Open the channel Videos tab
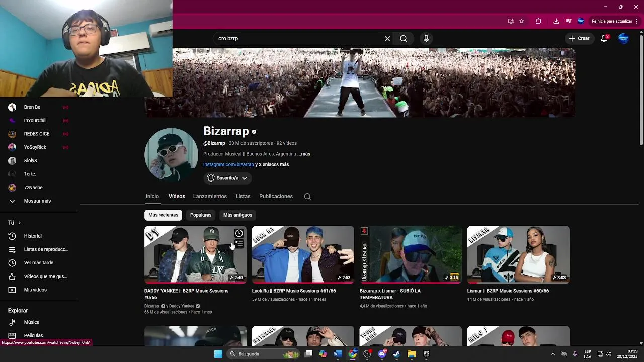Viewport: 644px width, 362px height. point(177,196)
